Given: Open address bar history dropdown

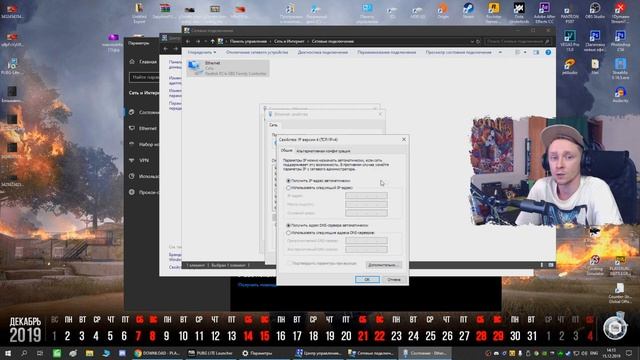Looking at the screenshot, I should click(x=472, y=41).
